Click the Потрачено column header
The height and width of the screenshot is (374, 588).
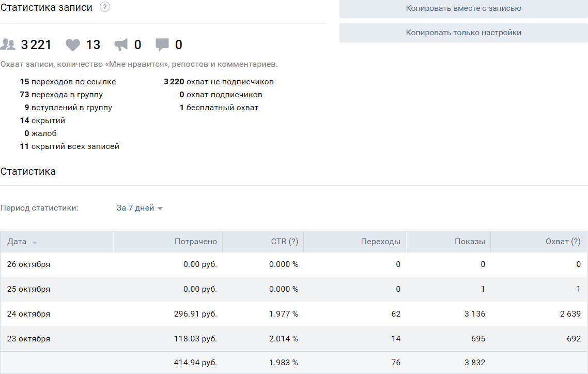195,242
